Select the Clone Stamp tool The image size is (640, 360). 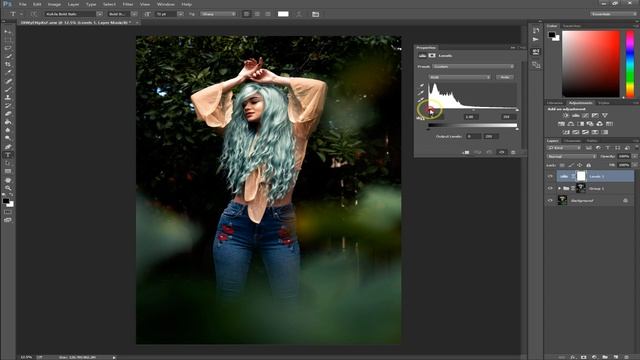click(8, 98)
